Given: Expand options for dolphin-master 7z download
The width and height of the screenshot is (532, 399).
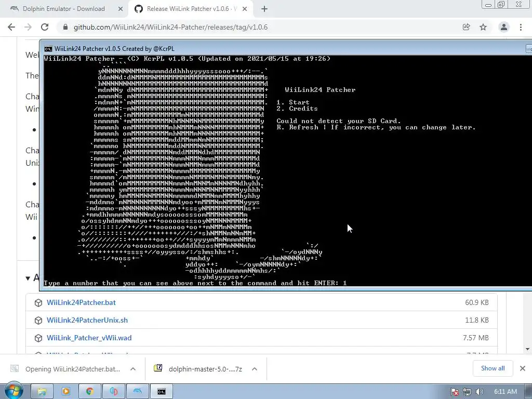Looking at the screenshot, I should (255, 369).
